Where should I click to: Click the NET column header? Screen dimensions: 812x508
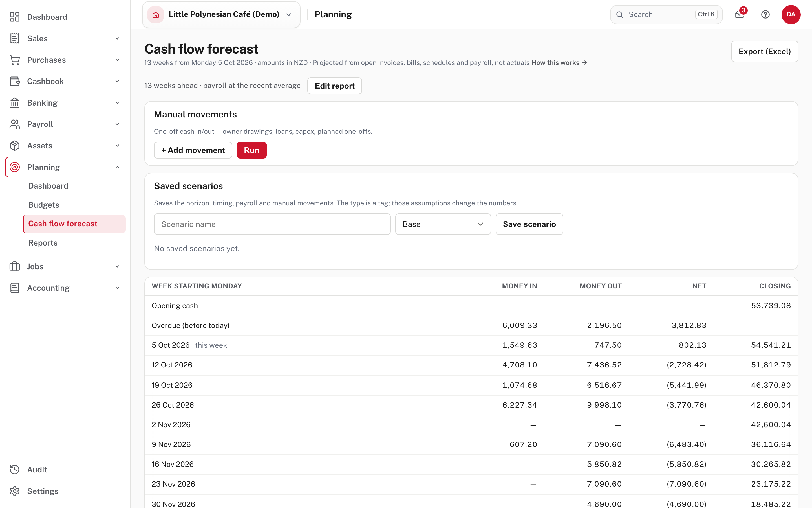(x=699, y=286)
